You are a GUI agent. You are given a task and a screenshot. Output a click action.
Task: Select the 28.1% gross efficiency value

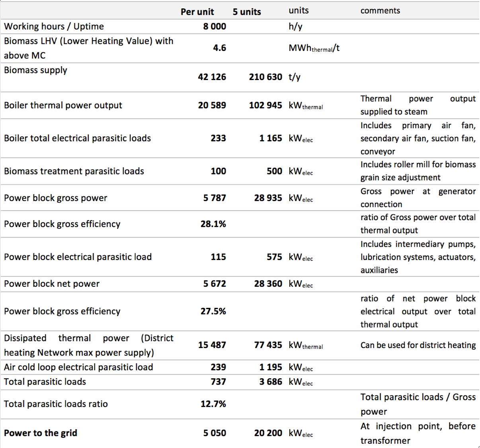coord(213,224)
